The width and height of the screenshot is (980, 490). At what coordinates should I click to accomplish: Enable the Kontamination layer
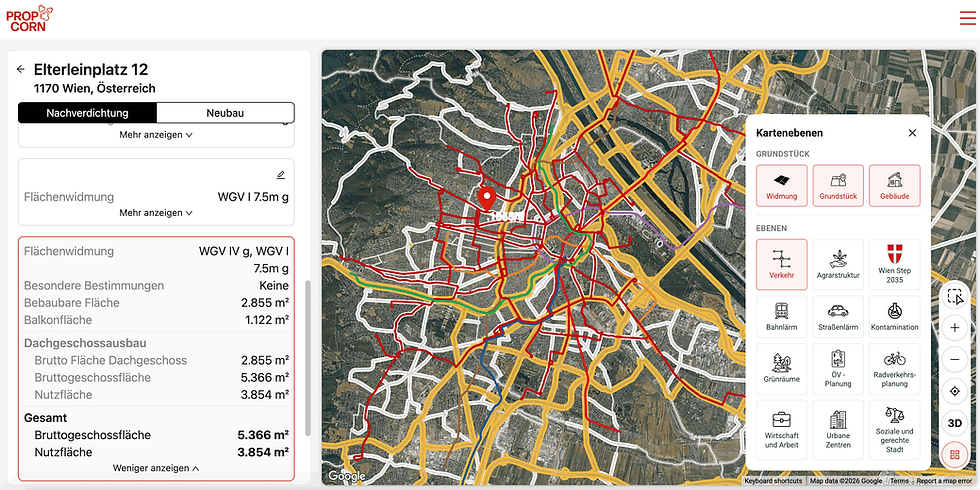(895, 317)
